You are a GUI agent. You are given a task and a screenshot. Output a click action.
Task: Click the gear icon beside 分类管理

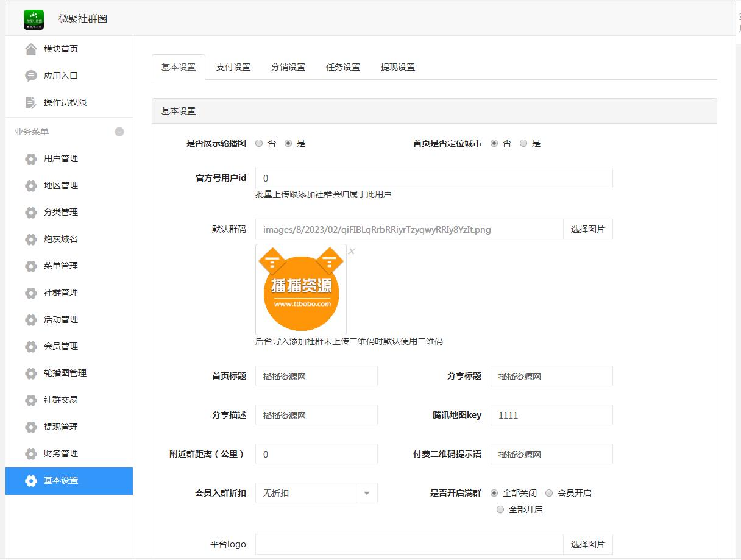pos(31,212)
